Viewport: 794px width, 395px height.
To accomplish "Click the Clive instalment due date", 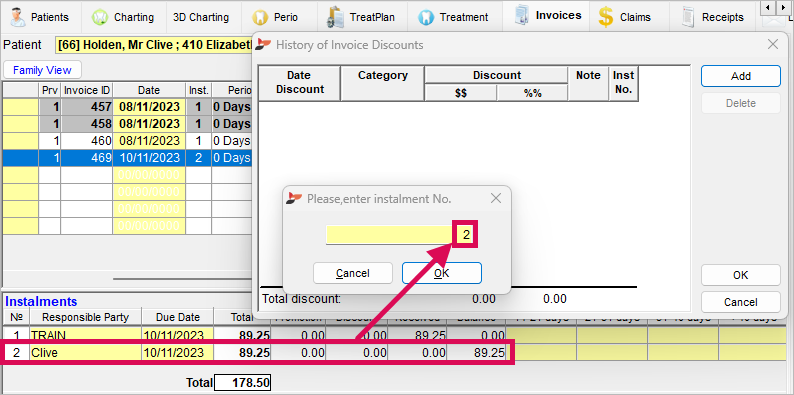I will coord(177,353).
